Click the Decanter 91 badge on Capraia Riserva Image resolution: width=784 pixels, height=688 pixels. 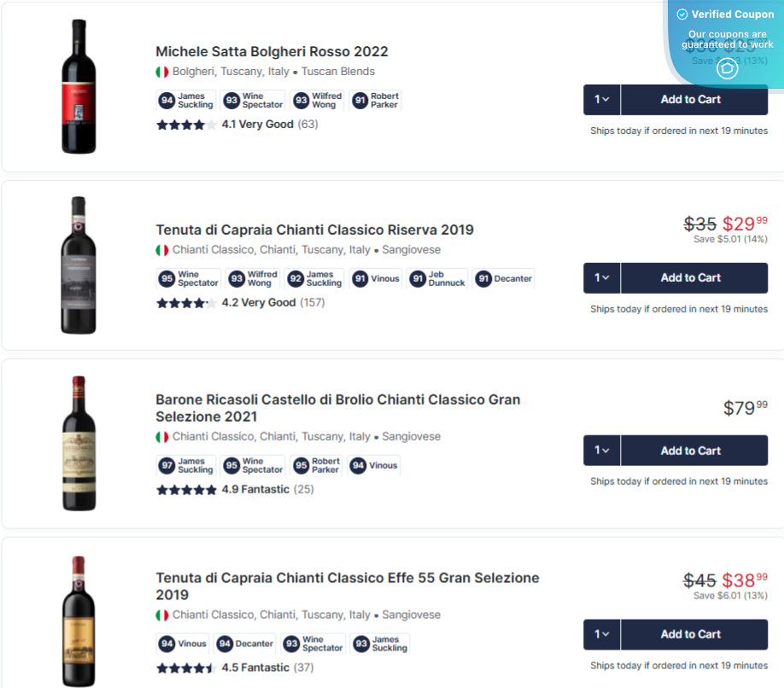click(x=503, y=278)
